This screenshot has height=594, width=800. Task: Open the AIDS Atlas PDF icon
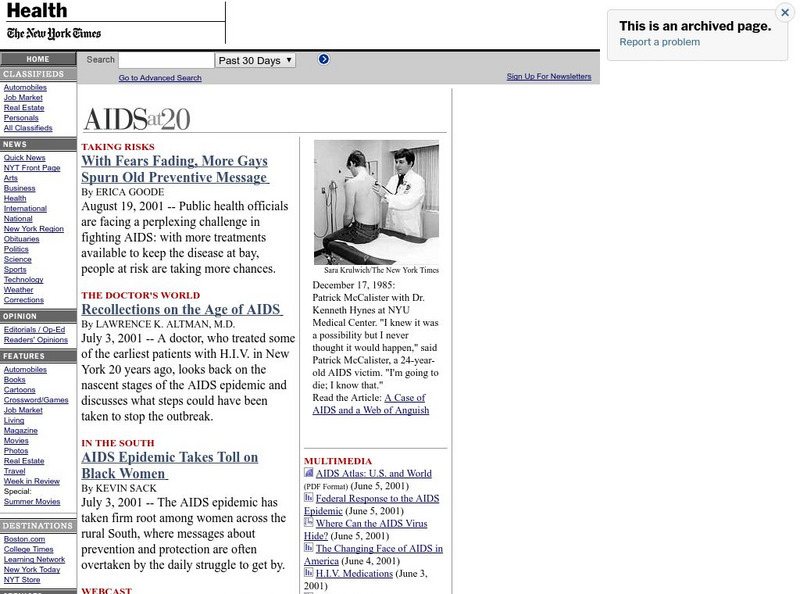pyautogui.click(x=309, y=473)
